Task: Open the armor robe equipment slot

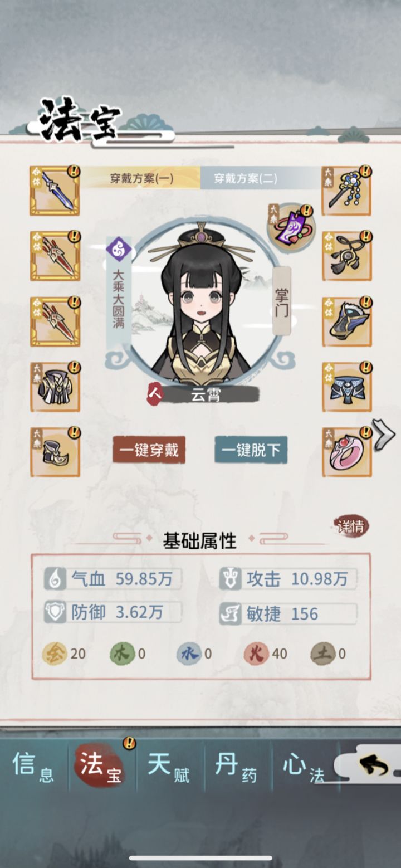Action: click(55, 387)
